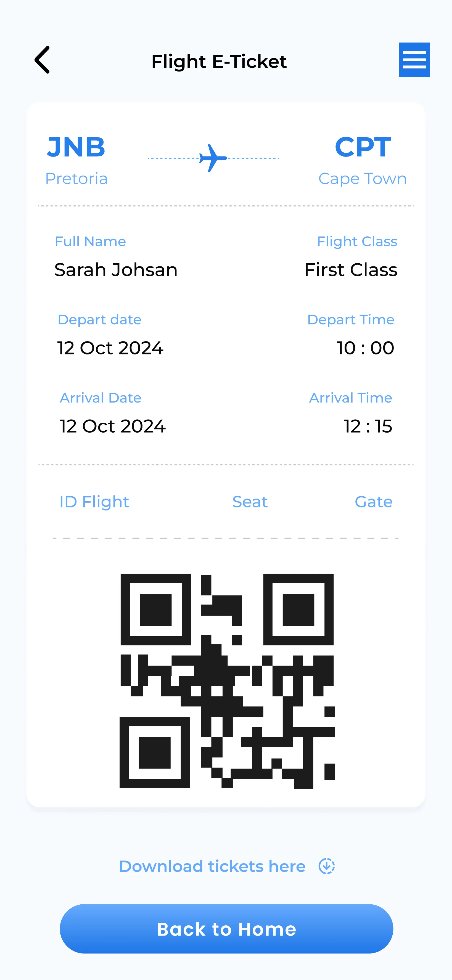Click the airplane icon between airports
The image size is (452, 980).
[x=213, y=158]
